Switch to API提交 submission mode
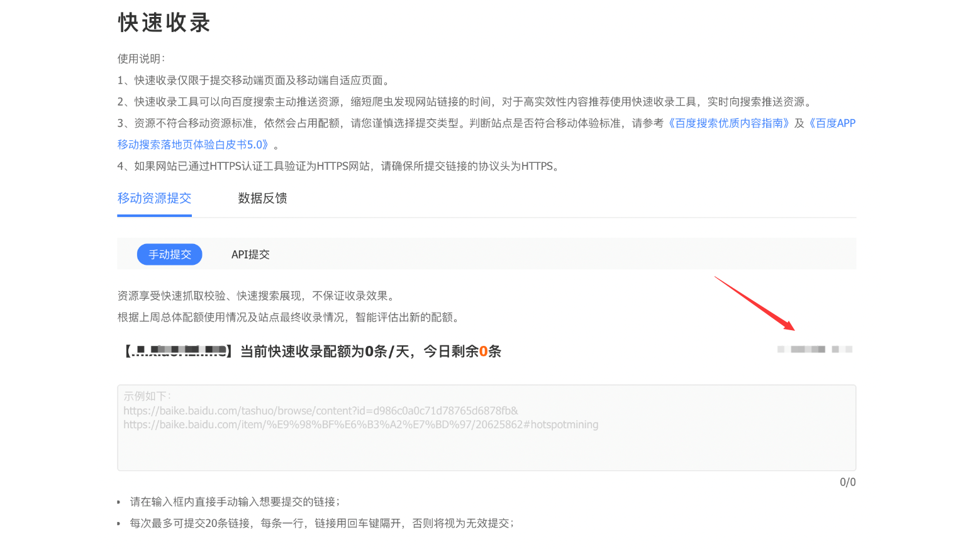980x549 pixels. point(250,254)
